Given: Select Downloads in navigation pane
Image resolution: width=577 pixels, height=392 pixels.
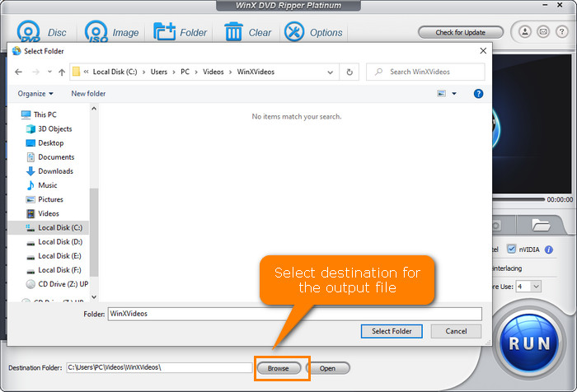Looking at the screenshot, I should [x=49, y=171].
